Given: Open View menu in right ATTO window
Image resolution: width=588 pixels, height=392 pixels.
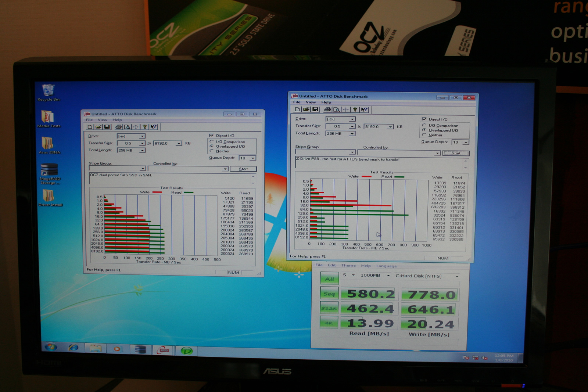Looking at the screenshot, I should [311, 102].
